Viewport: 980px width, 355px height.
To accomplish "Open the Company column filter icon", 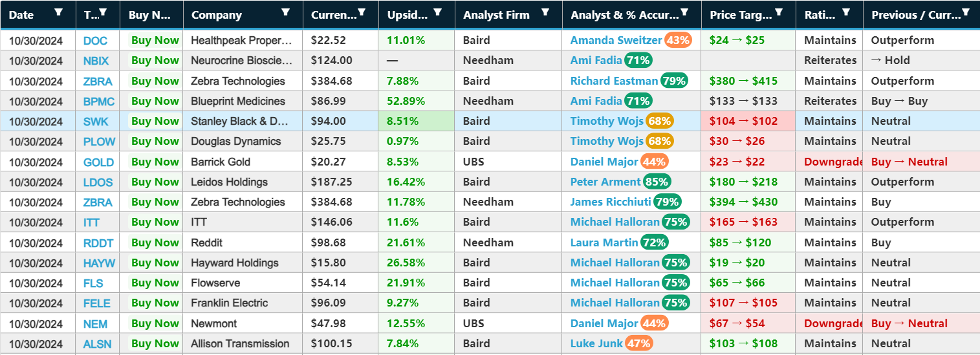I will pos(287,12).
